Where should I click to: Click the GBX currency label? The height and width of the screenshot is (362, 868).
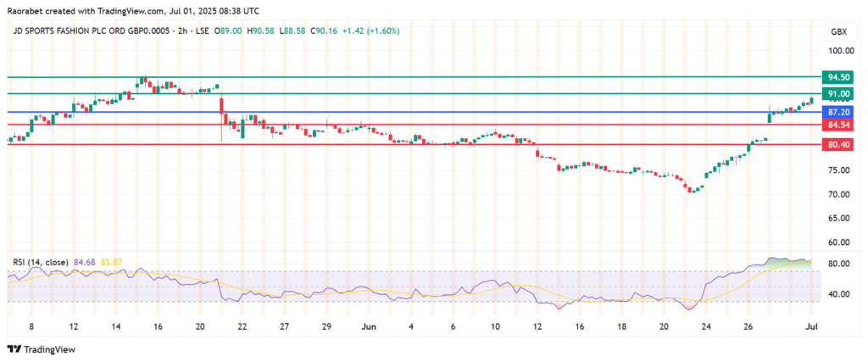click(x=837, y=31)
